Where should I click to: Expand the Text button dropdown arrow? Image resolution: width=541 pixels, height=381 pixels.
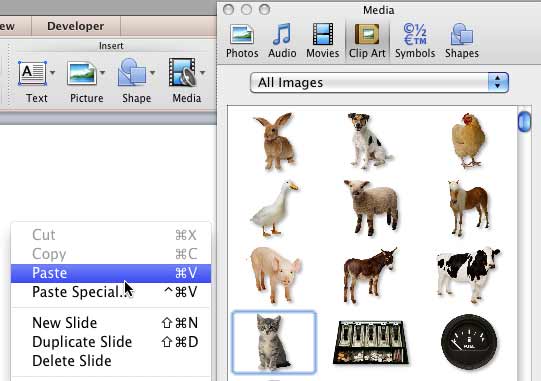click(52, 72)
